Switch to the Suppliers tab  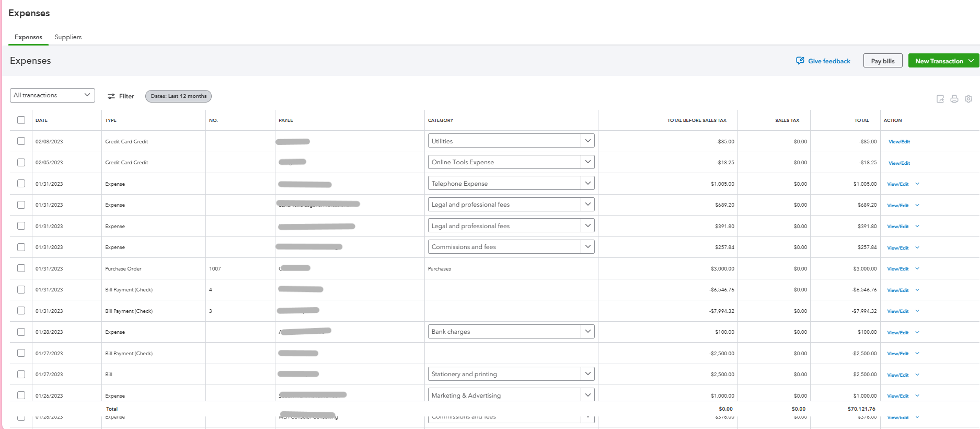[x=68, y=37]
